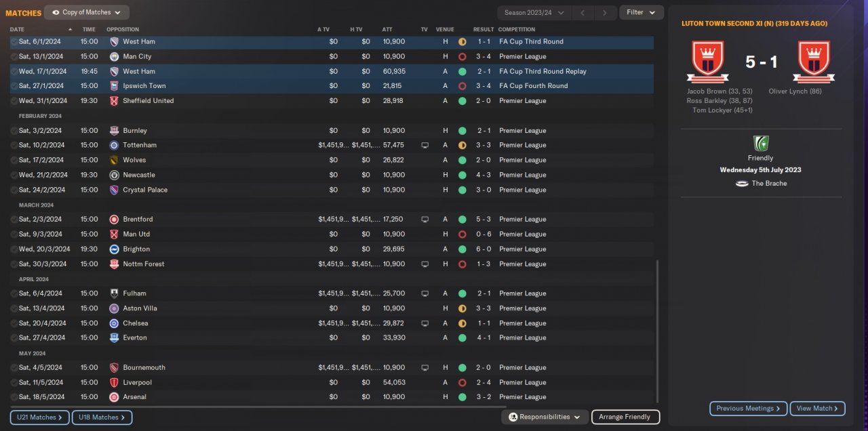Toggle the tick mark on Burnley match row
The width and height of the screenshot is (868, 431).
pyautogui.click(x=14, y=131)
